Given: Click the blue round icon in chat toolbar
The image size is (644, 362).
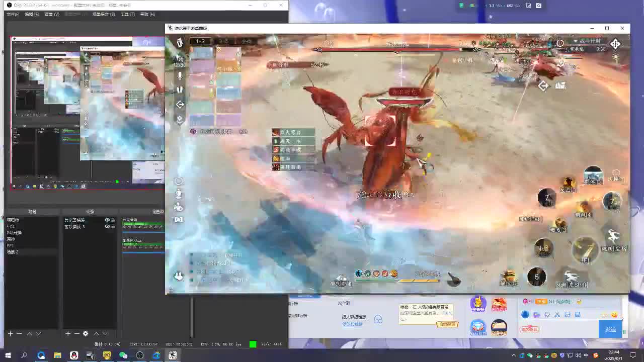Looking at the screenshot, I should coord(525,314).
